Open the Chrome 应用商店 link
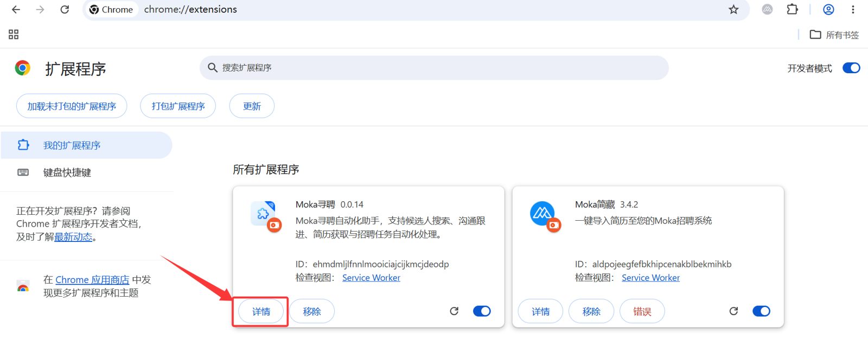 [92, 280]
